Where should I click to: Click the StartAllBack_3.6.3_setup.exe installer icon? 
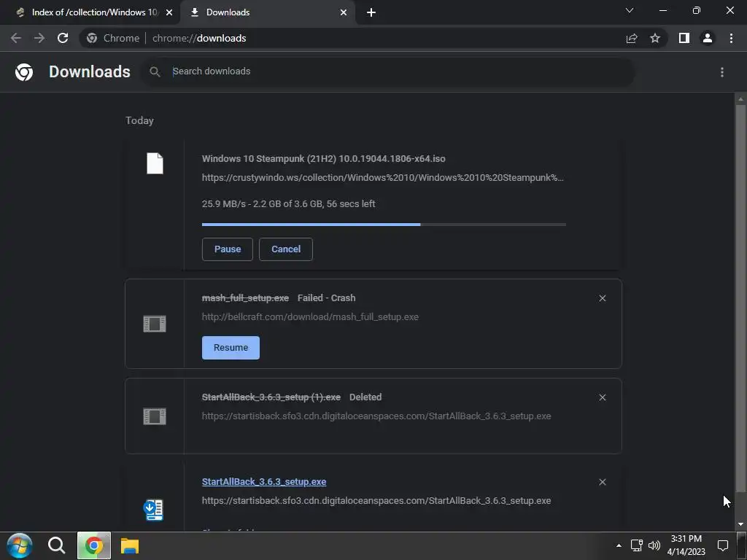pyautogui.click(x=153, y=510)
